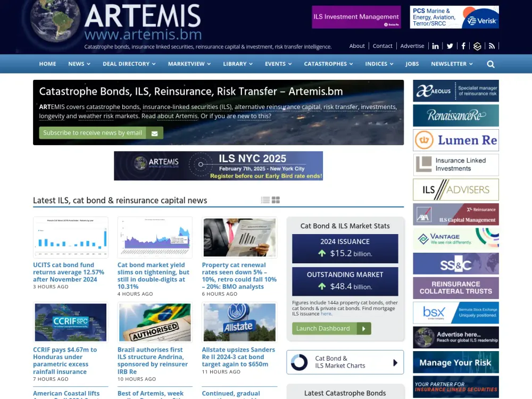Open the CCRIF Honduras payout article thumbnail
The width and height of the screenshot is (532, 399).
point(70,321)
